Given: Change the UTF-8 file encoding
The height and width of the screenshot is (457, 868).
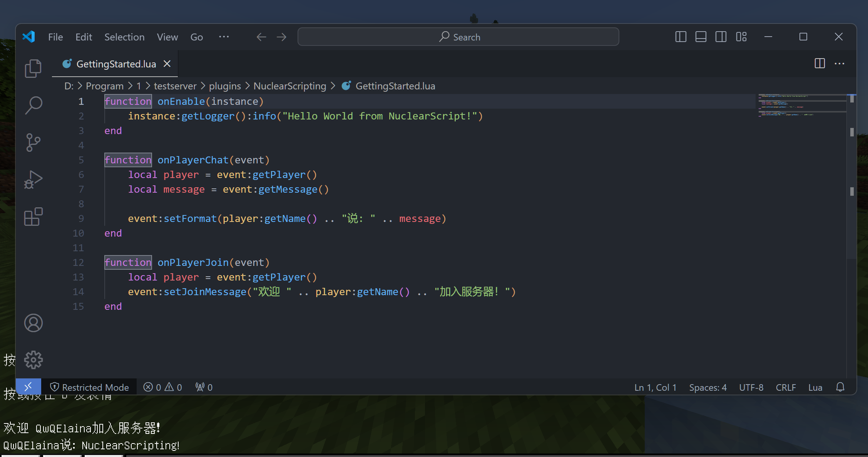Looking at the screenshot, I should pyautogui.click(x=751, y=387).
